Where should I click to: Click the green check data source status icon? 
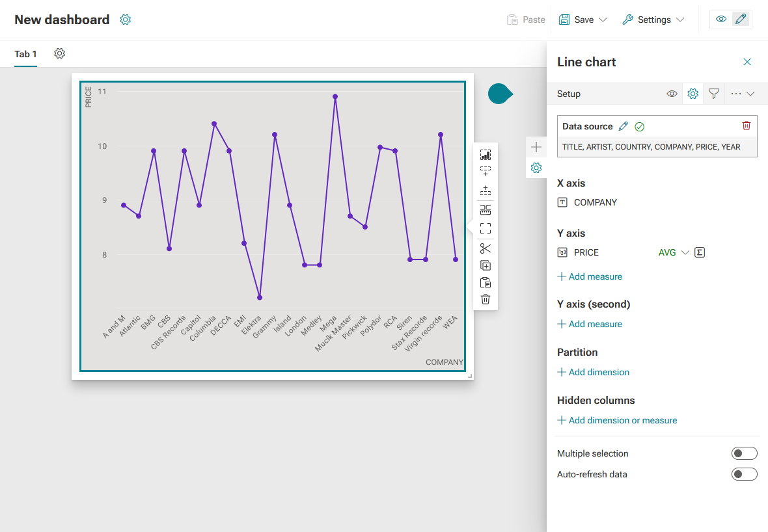[639, 127]
